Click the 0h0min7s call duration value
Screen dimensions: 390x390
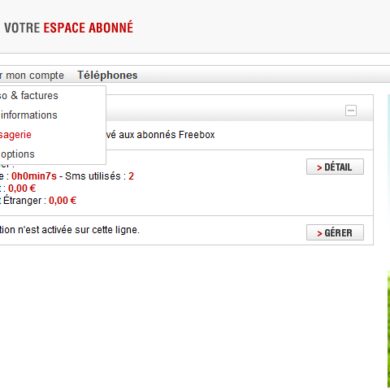34,176
